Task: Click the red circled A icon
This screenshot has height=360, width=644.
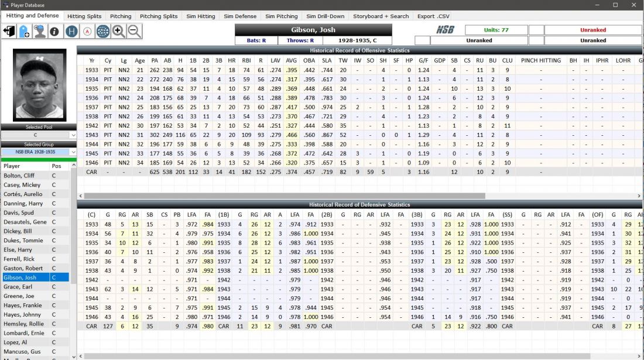Action: 87,32
